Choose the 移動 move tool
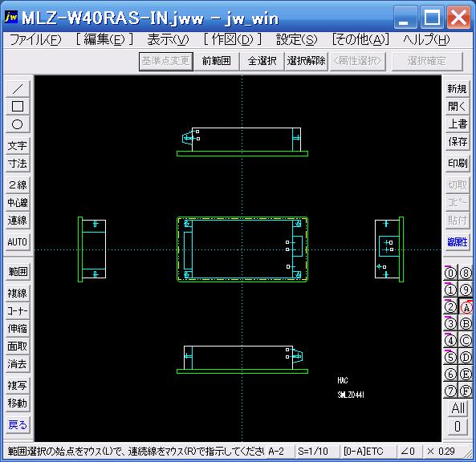476x462 pixels. [18, 403]
